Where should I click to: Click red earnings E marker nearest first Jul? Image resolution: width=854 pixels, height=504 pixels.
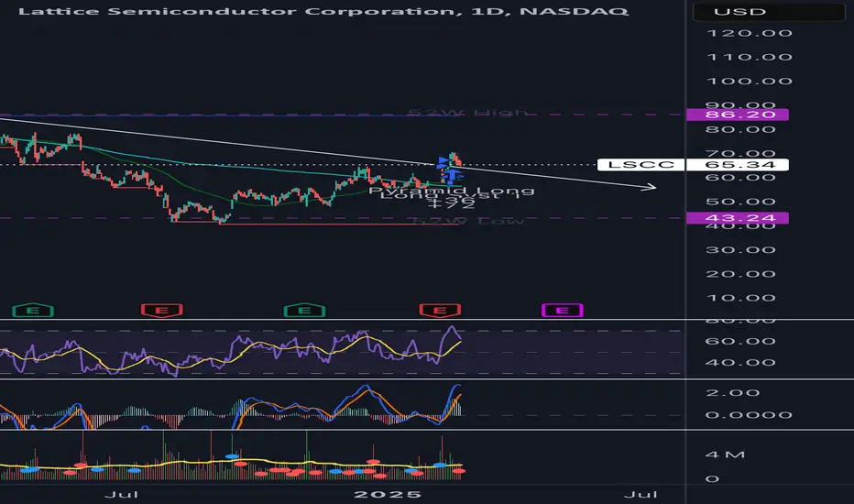(x=162, y=311)
